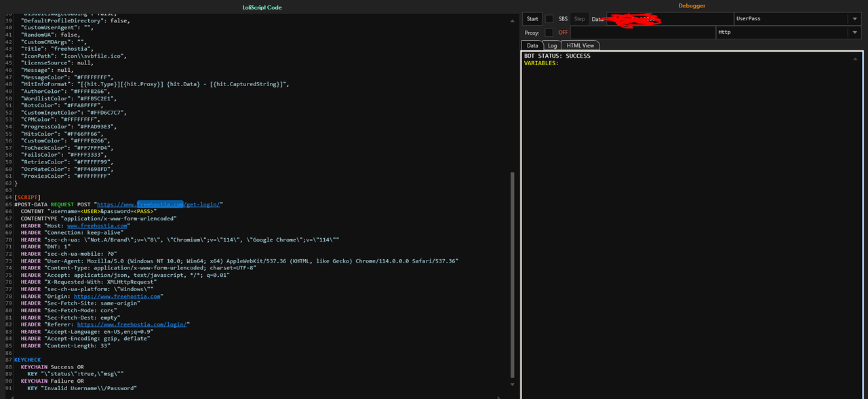The image size is (868, 399).
Task: Switch to the HTML View tab
Action: (580, 45)
